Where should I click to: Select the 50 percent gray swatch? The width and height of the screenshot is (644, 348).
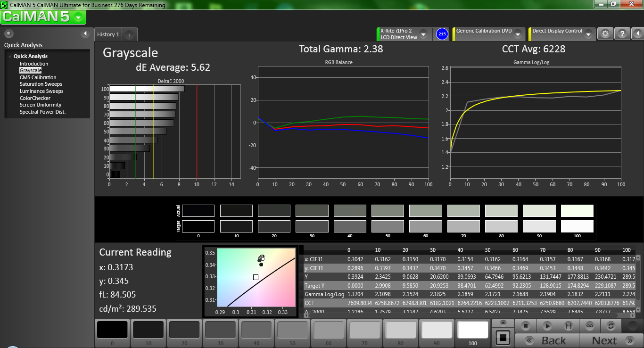point(292,330)
